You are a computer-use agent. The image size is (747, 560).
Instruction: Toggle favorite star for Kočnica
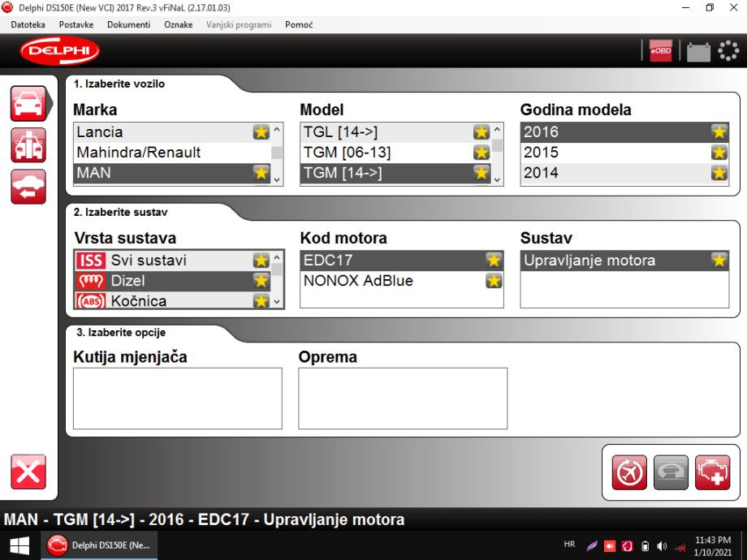click(x=261, y=301)
